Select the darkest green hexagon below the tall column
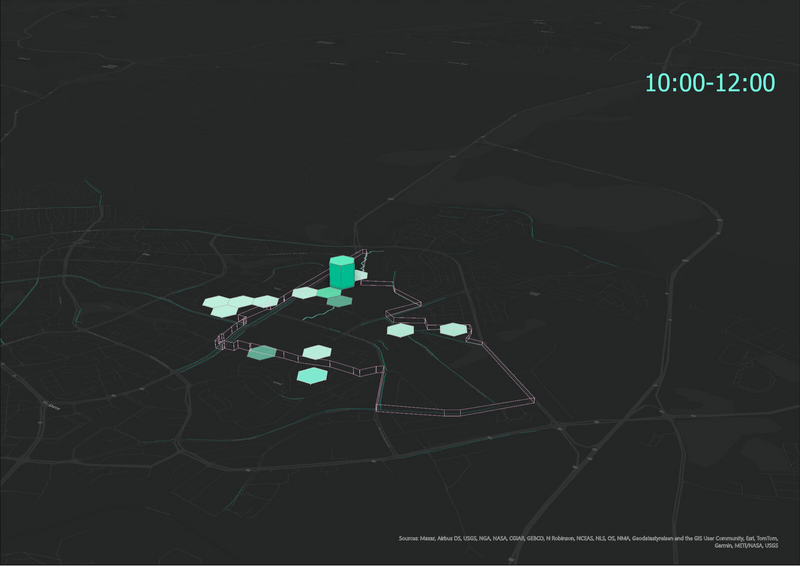Screen dimensions: 800x566 click(340, 301)
